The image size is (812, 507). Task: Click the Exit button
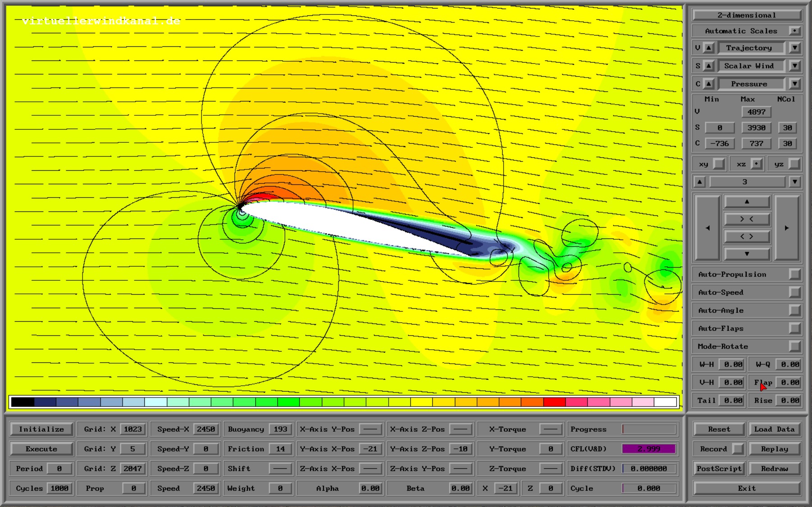tap(747, 488)
